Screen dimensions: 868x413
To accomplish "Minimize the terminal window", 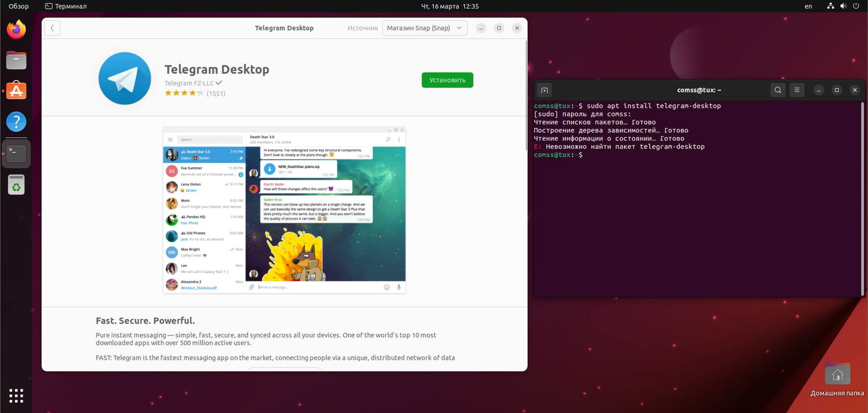I will point(818,90).
